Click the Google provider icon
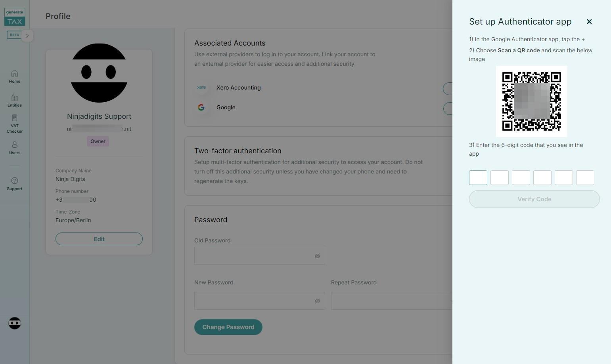Image resolution: width=611 pixels, height=364 pixels. [201, 107]
